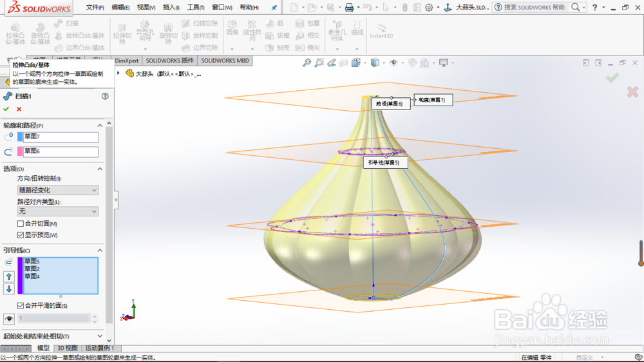The width and height of the screenshot is (644, 362).
Task: Click the Extruded Cut (拉伸切除) tool
Action: coord(122,34)
